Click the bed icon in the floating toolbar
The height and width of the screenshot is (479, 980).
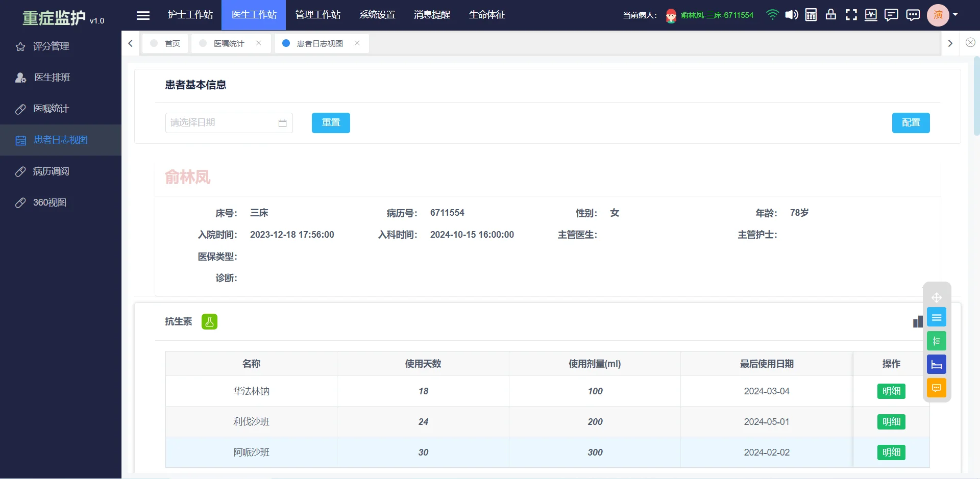(937, 364)
